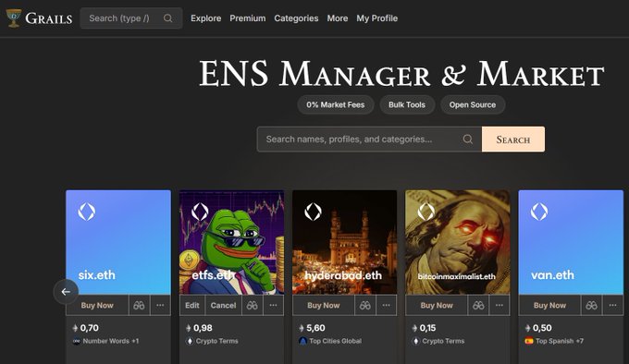This screenshot has width=629, height=364.
Task: Open more options for bitcoinmaximalist.eth
Action: pyautogui.click(x=499, y=306)
